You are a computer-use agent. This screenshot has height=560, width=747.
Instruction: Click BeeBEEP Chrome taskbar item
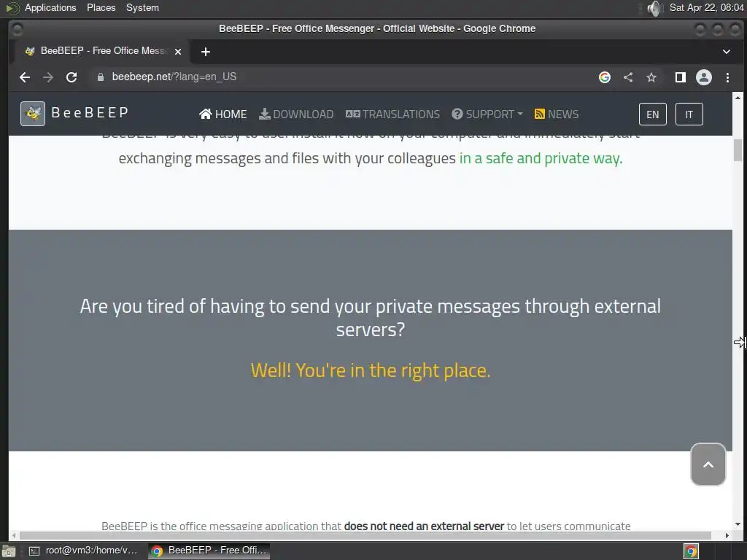pyautogui.click(x=209, y=551)
